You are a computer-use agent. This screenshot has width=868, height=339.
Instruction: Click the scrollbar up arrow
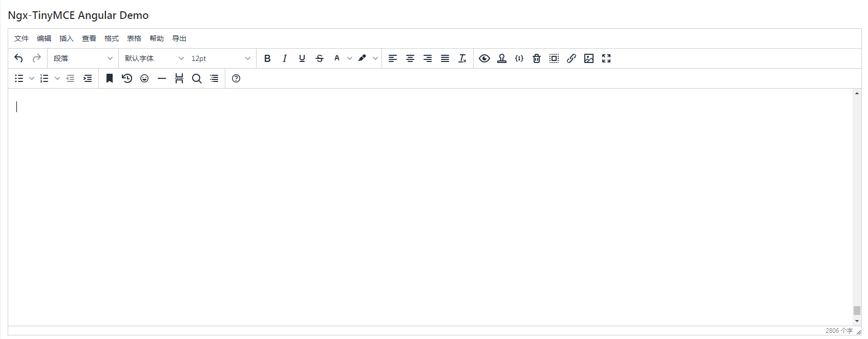[857, 93]
